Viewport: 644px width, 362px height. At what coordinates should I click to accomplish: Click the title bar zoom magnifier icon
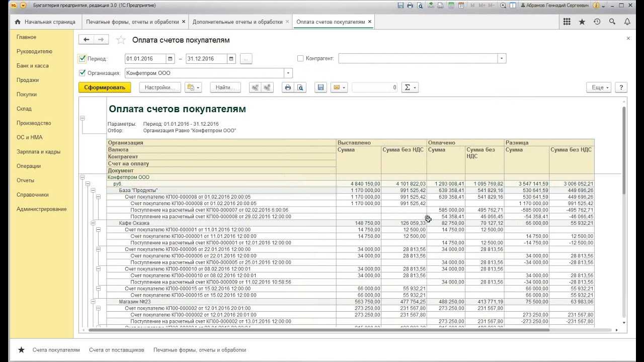tap(503, 6)
